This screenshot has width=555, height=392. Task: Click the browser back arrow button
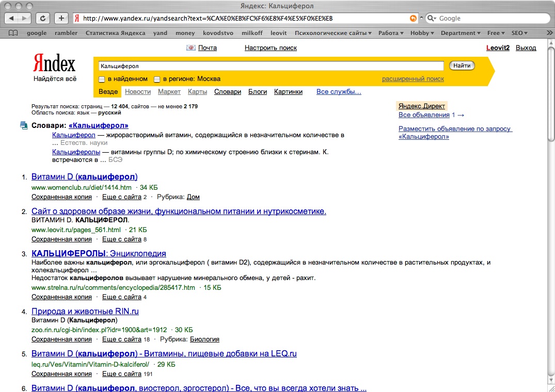[x=12, y=18]
